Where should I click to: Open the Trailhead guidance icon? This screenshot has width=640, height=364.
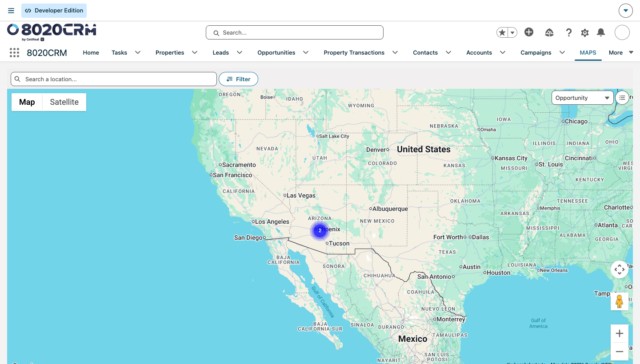click(549, 32)
